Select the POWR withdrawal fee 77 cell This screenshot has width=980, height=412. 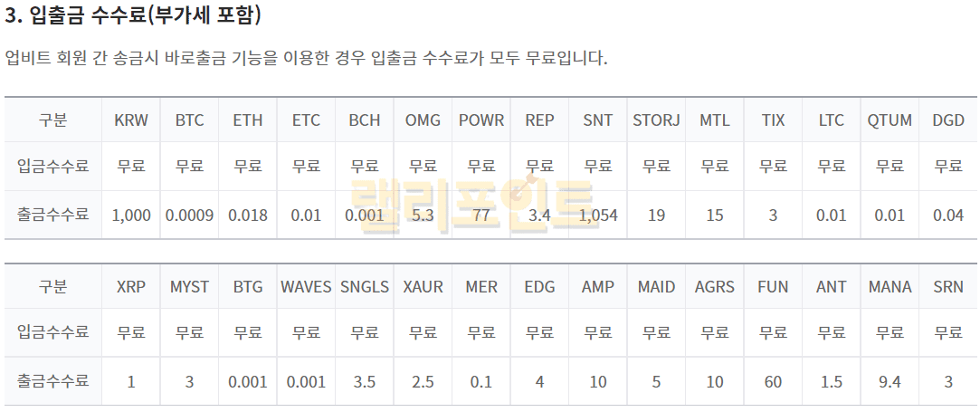480,216
